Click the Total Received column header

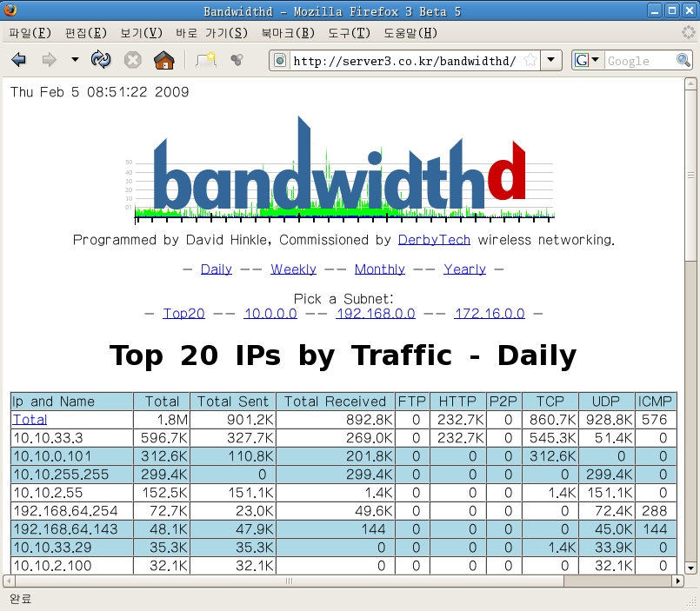336,402
